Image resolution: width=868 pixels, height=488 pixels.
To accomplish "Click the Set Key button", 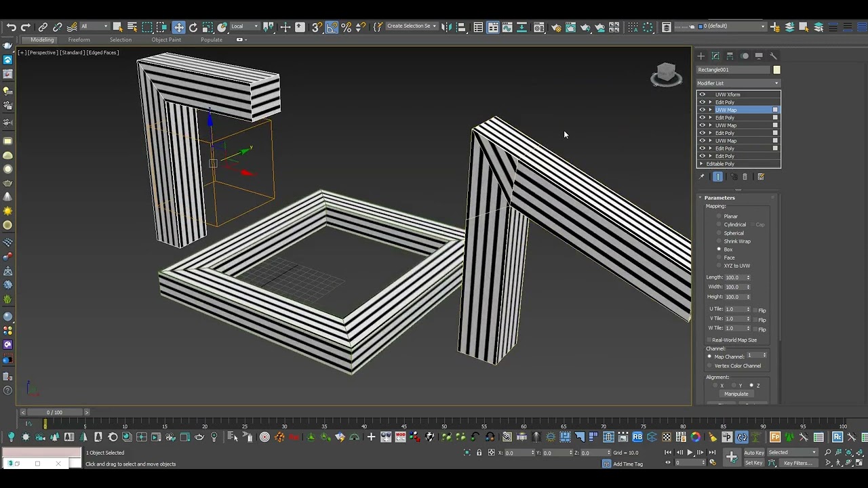I will point(754,463).
